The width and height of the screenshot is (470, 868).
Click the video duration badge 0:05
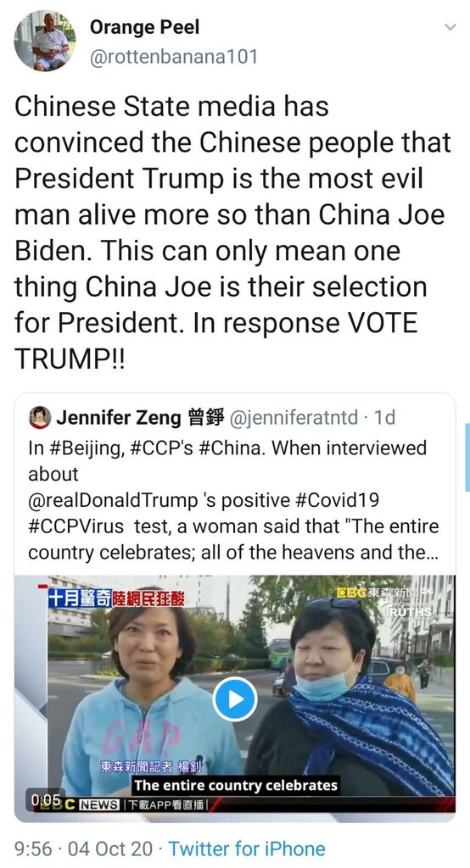tap(46, 800)
